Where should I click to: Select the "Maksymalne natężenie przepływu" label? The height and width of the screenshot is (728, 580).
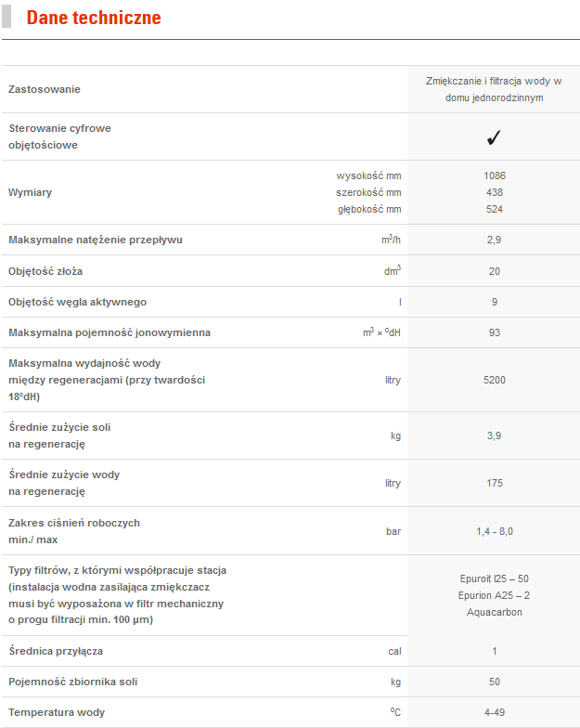click(x=96, y=240)
